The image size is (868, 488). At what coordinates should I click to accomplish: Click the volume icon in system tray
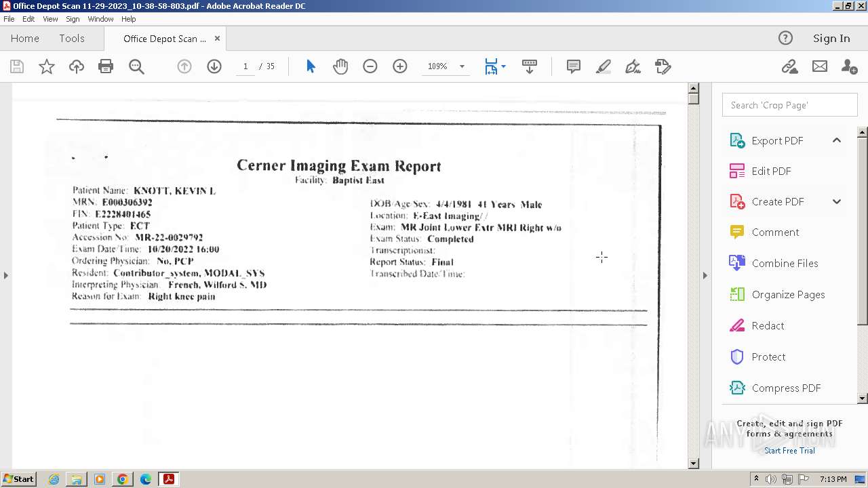(771, 479)
